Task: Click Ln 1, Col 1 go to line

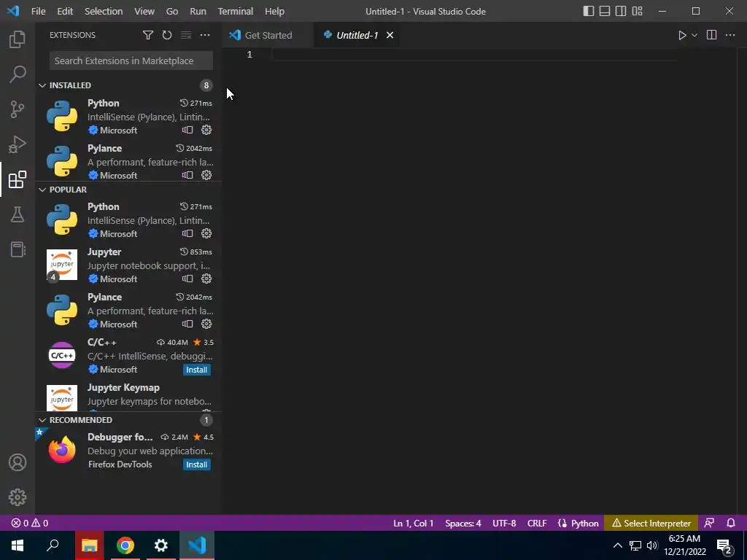Action: (414, 523)
